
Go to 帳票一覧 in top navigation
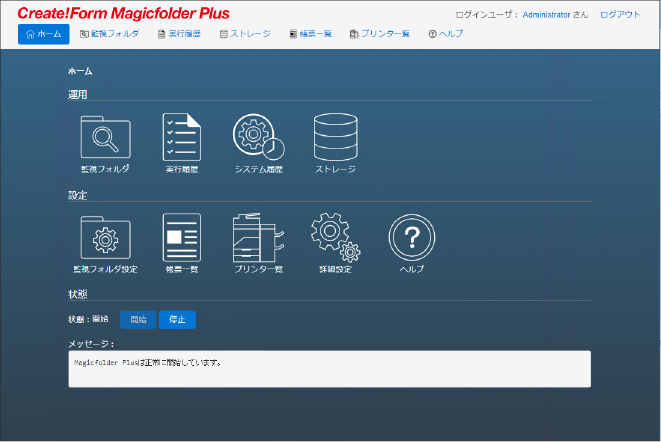311,34
